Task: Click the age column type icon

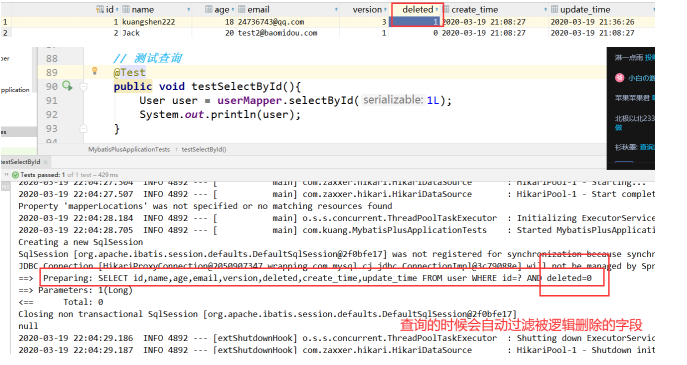Action: tap(209, 9)
